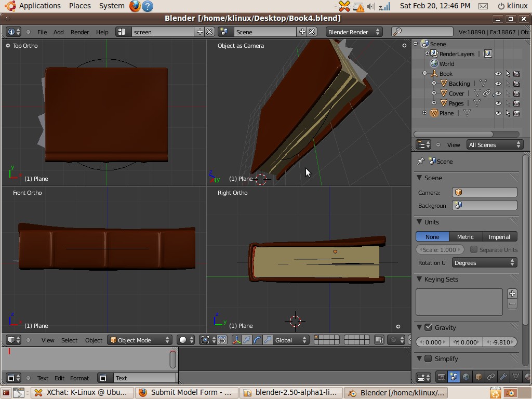Open the All Scenes dropdown in the Outliner
Screen dimensions: 532x399
click(x=494, y=144)
